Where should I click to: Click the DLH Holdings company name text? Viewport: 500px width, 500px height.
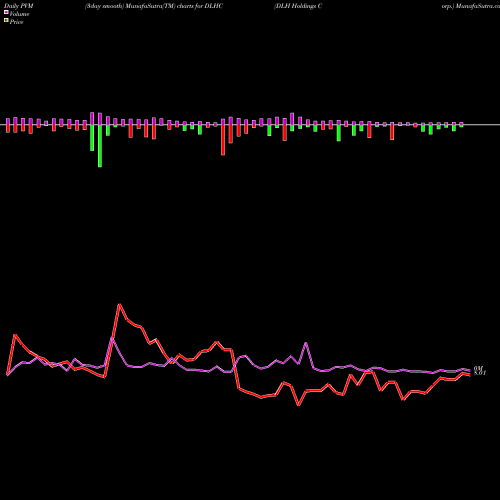coord(298,6)
